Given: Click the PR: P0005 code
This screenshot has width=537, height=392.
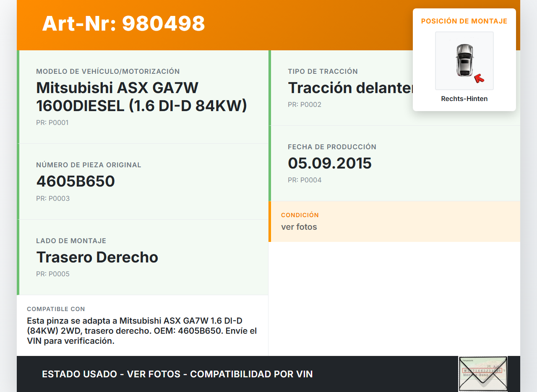Looking at the screenshot, I should click(53, 274).
